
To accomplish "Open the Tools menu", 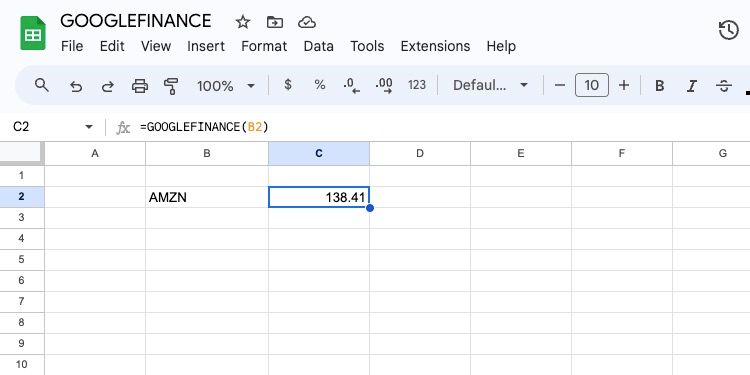I will [367, 46].
